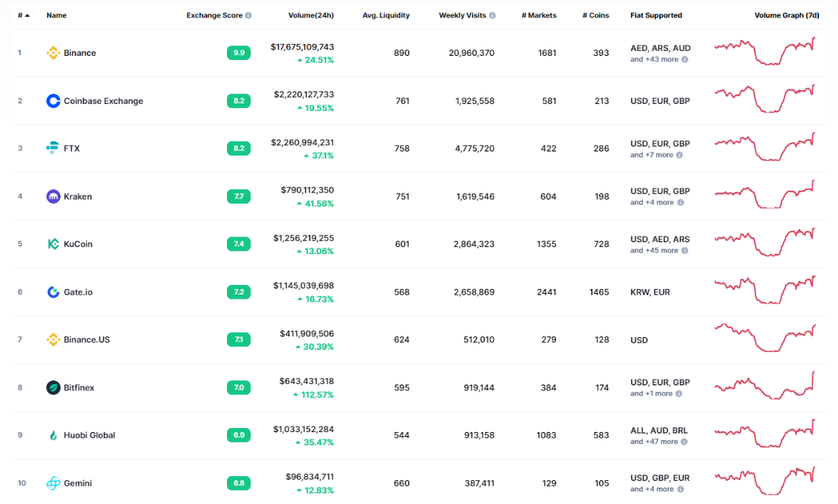Click info icon beside Bitfinex's '+1 more'
Image resolution: width=838 pixels, height=504 pixels.
click(x=679, y=394)
